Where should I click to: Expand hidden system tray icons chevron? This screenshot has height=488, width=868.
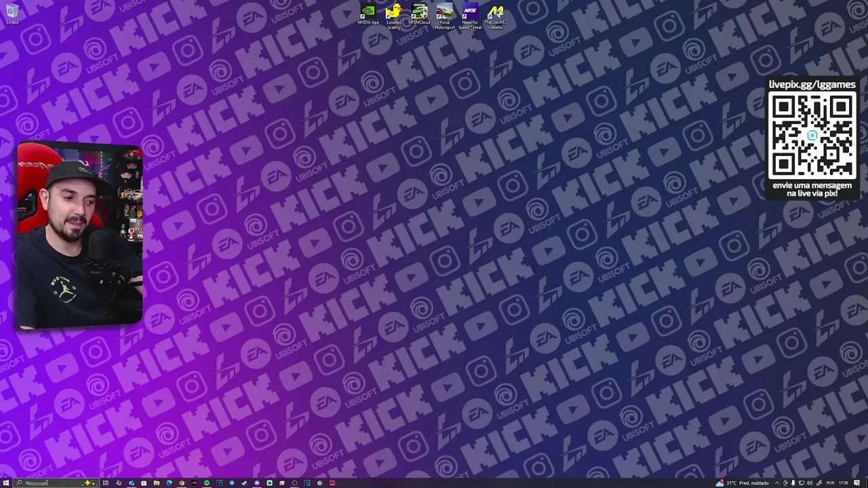click(x=777, y=483)
